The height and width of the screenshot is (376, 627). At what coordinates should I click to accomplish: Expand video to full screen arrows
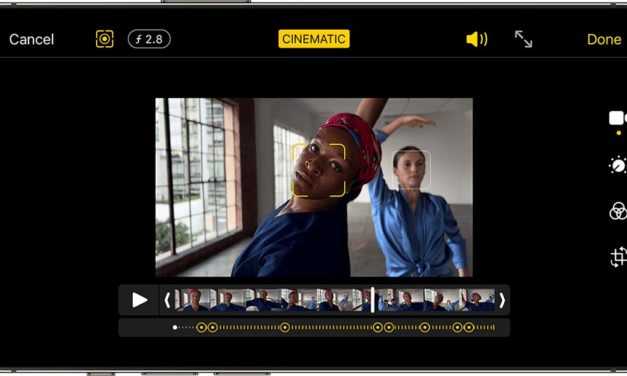click(x=523, y=39)
